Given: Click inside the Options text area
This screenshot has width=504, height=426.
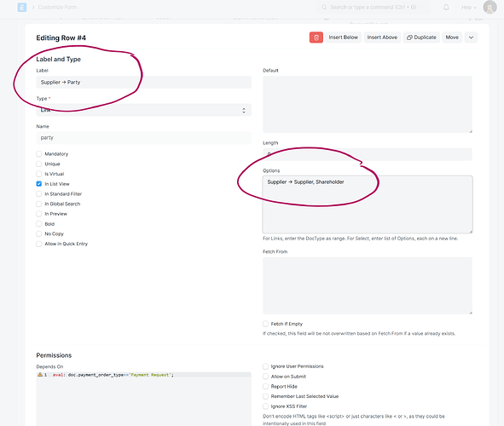Looking at the screenshot, I should [368, 204].
